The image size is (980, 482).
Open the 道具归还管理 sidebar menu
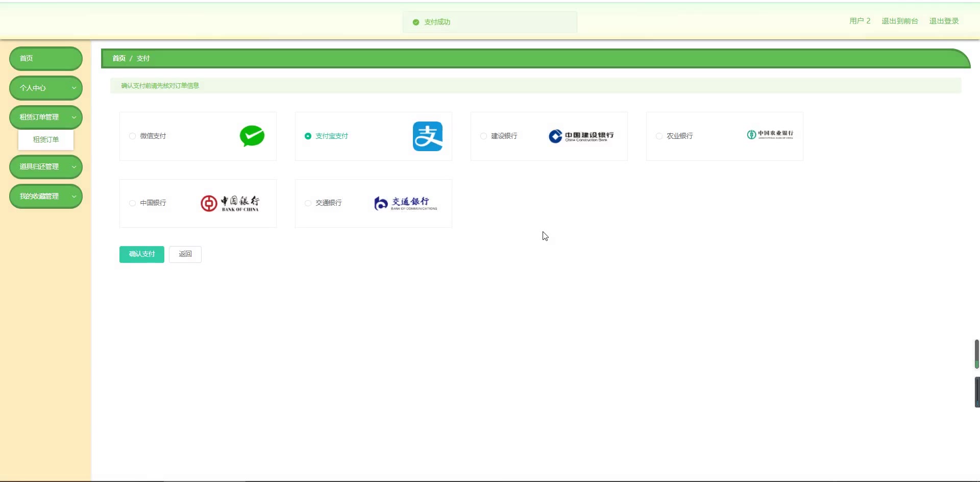pyautogui.click(x=46, y=166)
